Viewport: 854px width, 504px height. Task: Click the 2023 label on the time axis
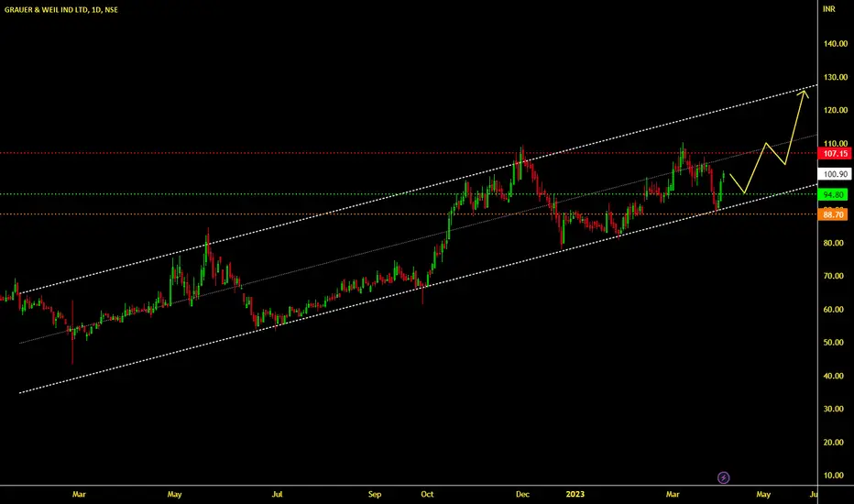575,494
